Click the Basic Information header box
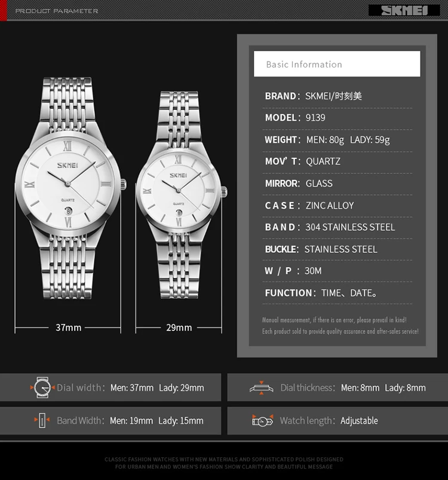448x480 pixels. 337,64
